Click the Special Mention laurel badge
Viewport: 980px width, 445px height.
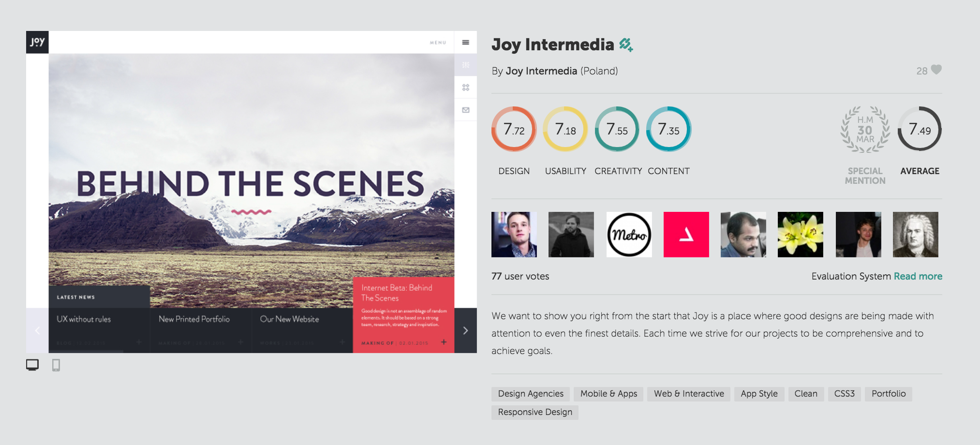tap(865, 129)
